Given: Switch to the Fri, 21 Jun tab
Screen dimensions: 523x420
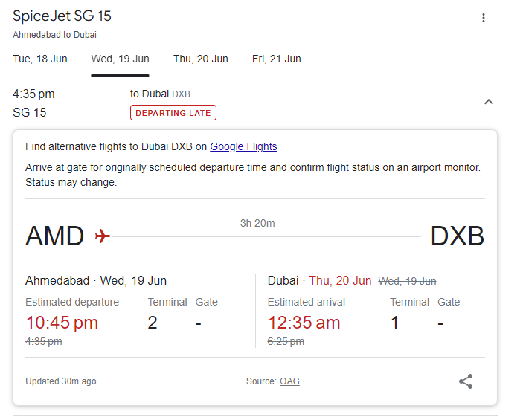Looking at the screenshot, I should tap(277, 59).
